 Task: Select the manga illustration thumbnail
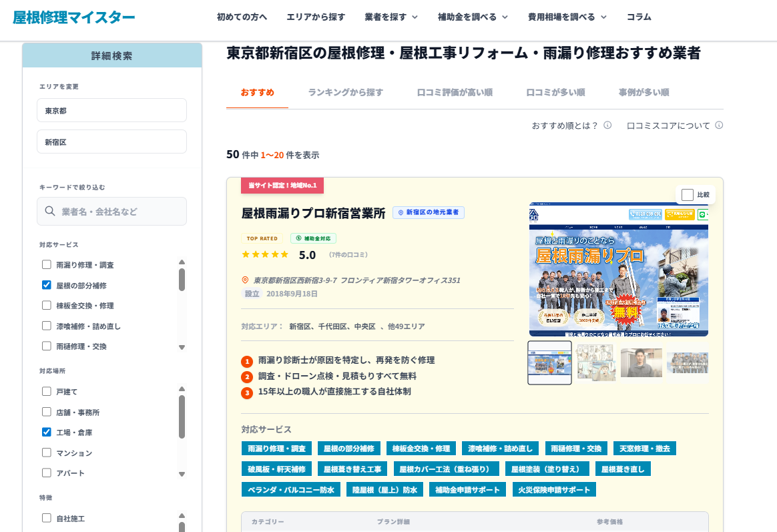pyautogui.click(x=595, y=362)
